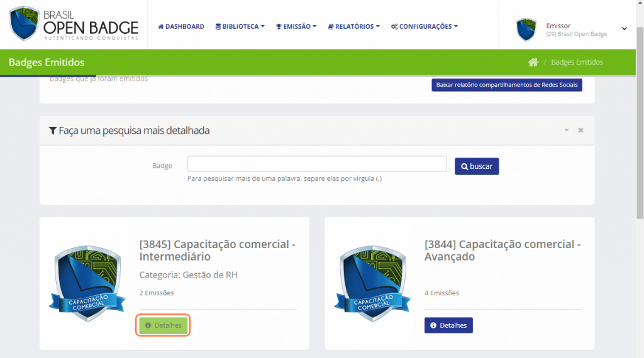644x358 pixels.
Task: Click title [3845] Capacitação comercial - Intermediário
Action: (217, 250)
